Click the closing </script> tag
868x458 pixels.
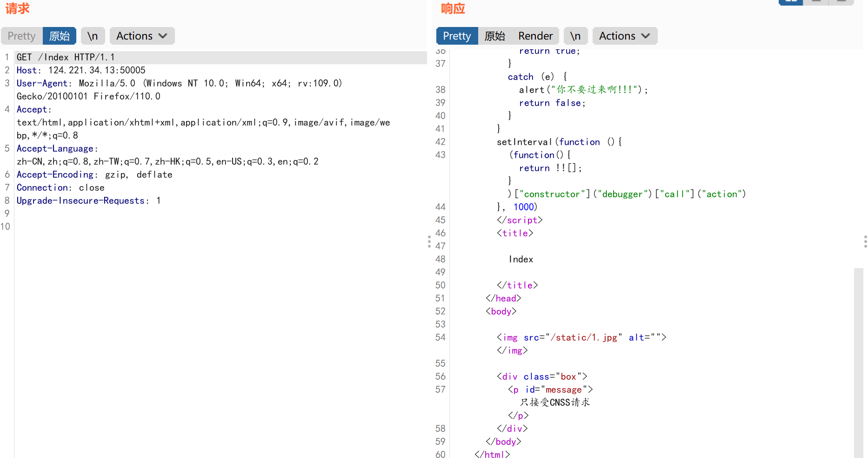point(520,220)
